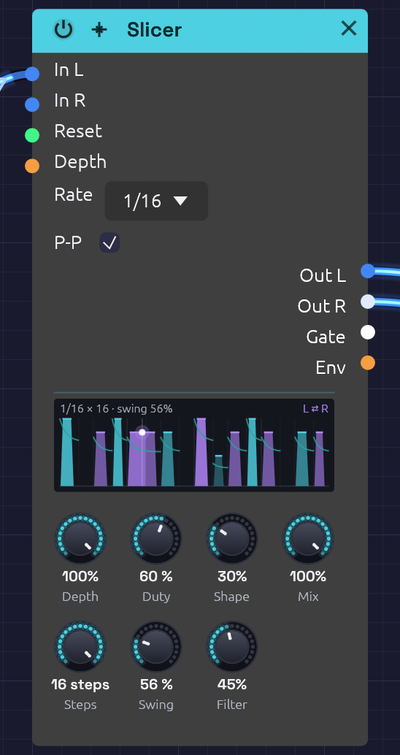Click the Out R output port
Screen dimensions: 400x755
coord(368,302)
